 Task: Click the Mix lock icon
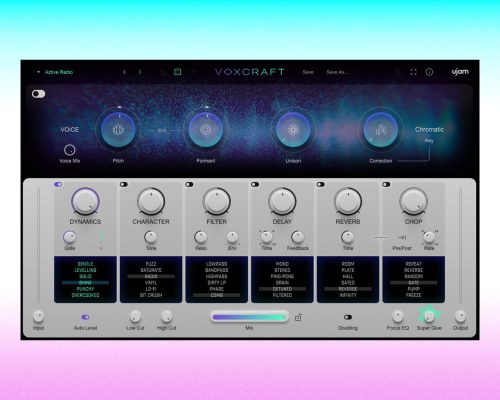pos(298,317)
